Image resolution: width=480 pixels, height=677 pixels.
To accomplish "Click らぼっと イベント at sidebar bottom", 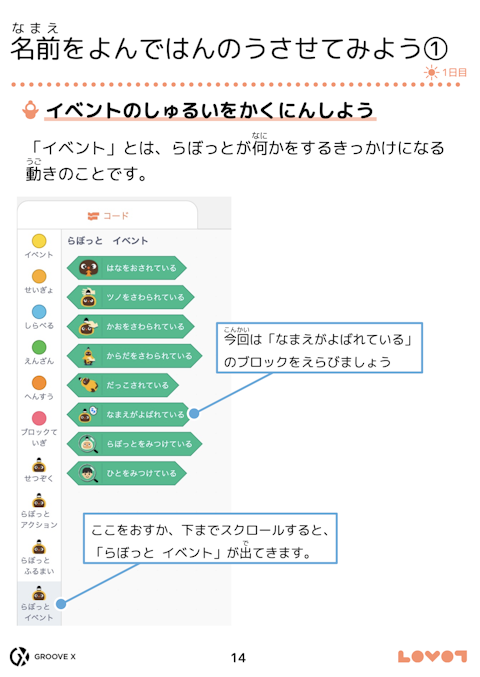I will pos(39,604).
